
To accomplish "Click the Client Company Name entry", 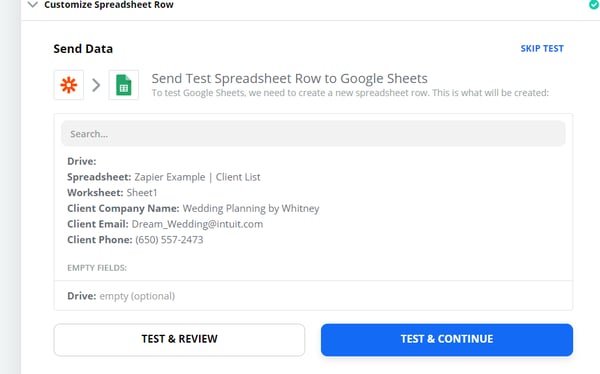I will click(193, 208).
